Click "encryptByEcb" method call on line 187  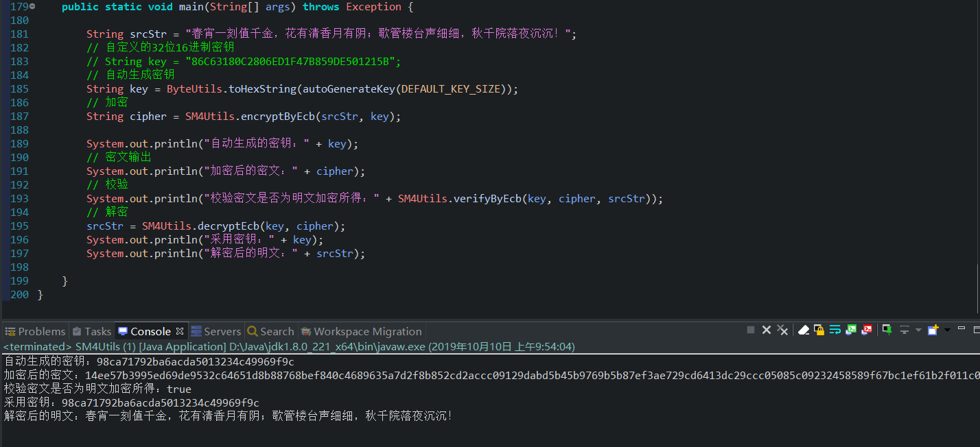coord(278,117)
